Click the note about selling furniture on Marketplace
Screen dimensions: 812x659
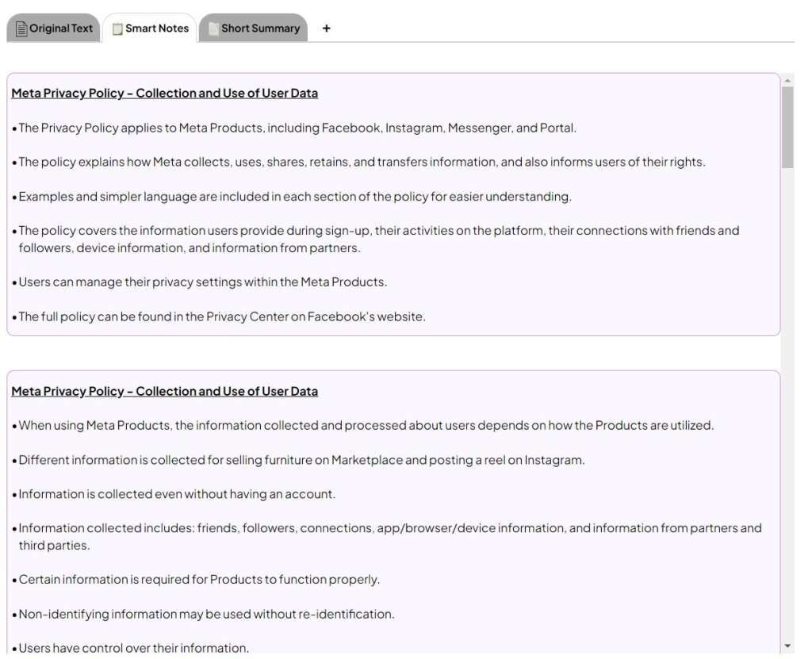[x=301, y=461]
